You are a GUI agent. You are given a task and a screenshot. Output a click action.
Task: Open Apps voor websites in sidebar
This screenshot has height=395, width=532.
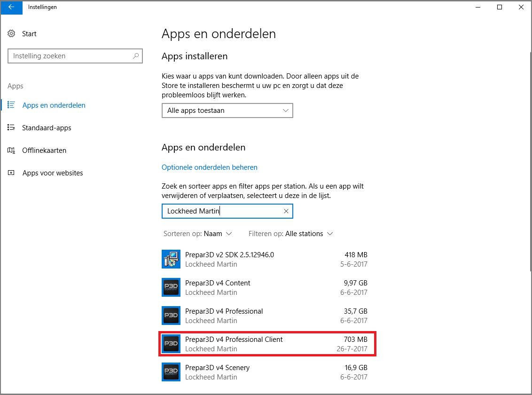pos(53,173)
